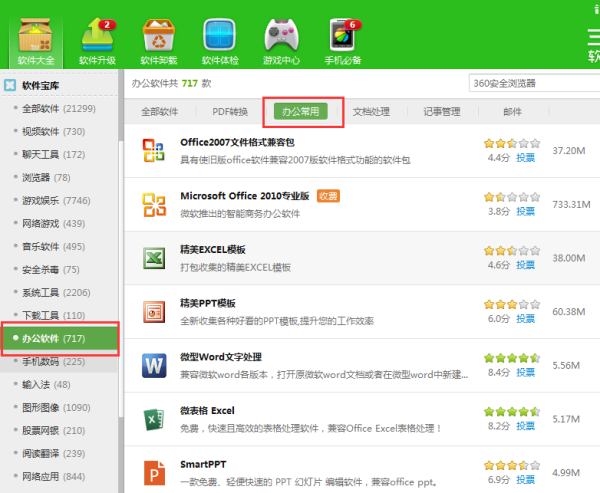
Task: Open the 软件大全 software library icon
Action: click(36, 41)
